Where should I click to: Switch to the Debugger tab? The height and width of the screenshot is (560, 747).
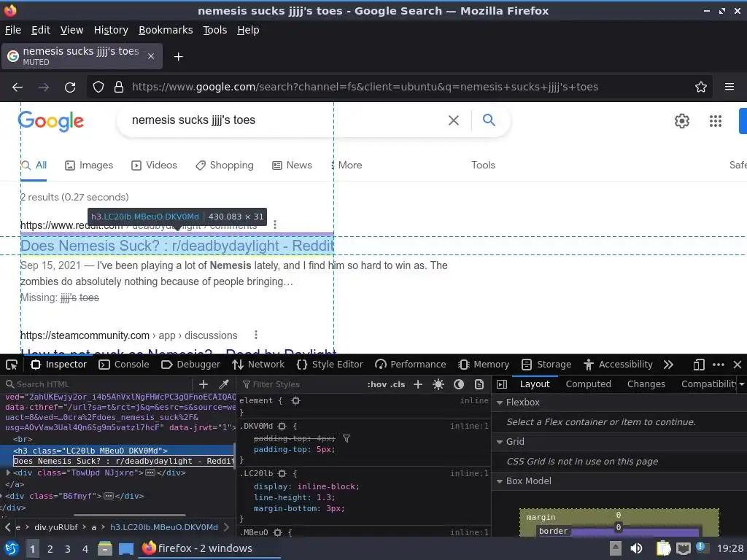click(x=190, y=365)
